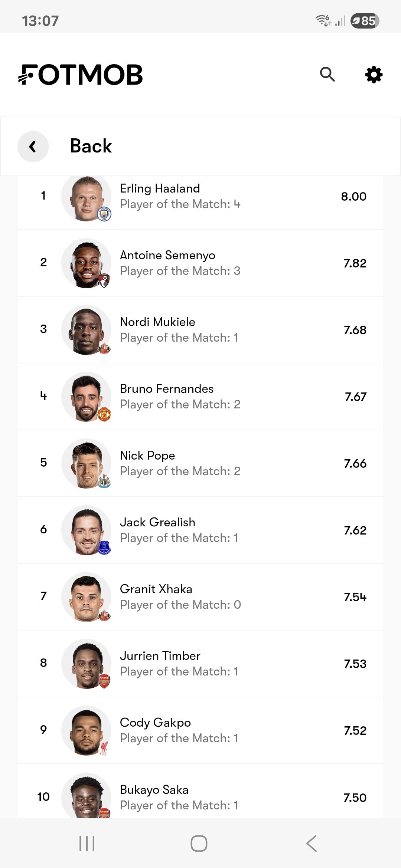
Task: Tap Erling Haaland's player photo
Action: point(87,198)
